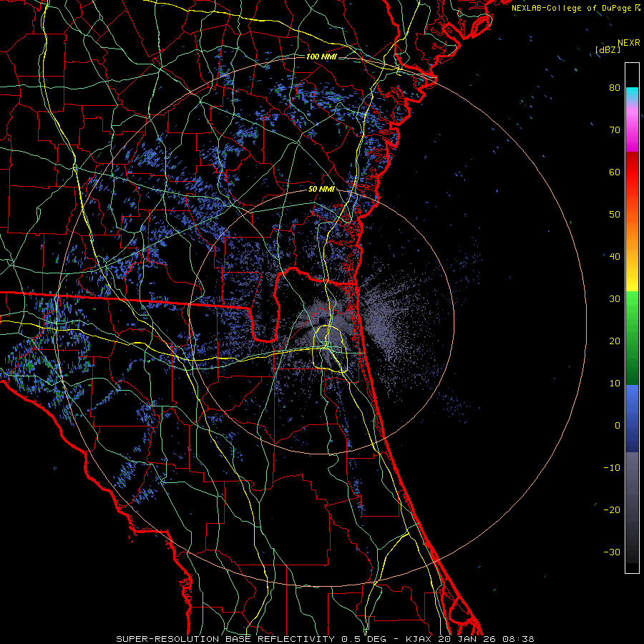The height and width of the screenshot is (644, 644).
Task: Click the 50 NMI range ring label
Action: point(321,190)
